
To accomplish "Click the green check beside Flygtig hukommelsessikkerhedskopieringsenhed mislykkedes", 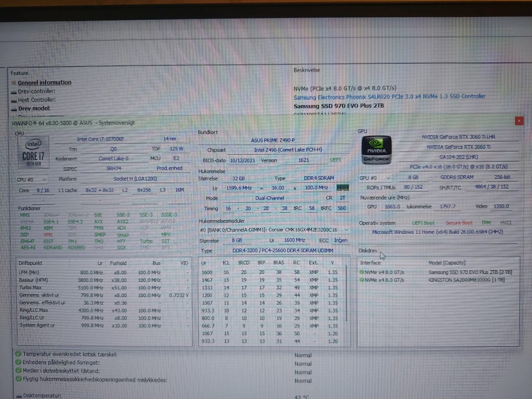I will coord(18,379).
